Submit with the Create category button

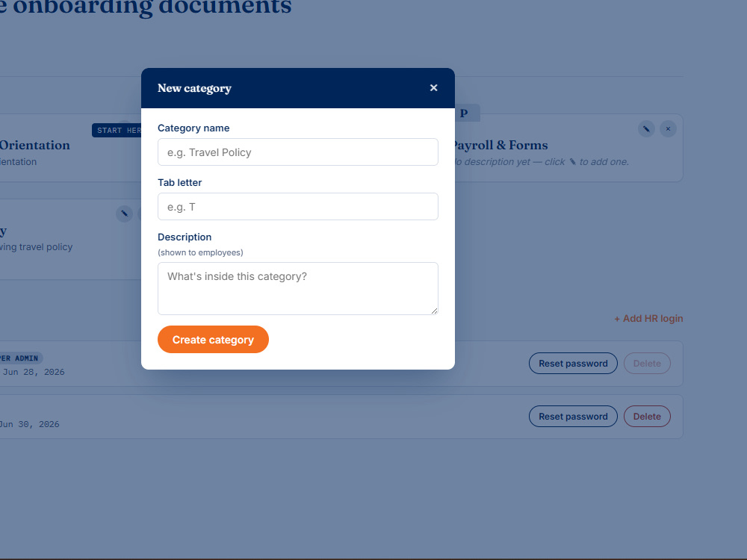pyautogui.click(x=213, y=340)
